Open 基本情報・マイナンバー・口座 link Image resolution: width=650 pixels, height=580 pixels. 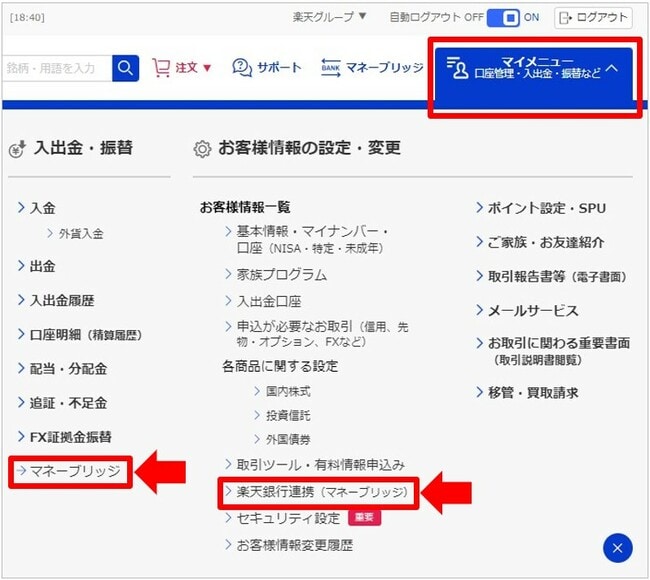pos(313,240)
